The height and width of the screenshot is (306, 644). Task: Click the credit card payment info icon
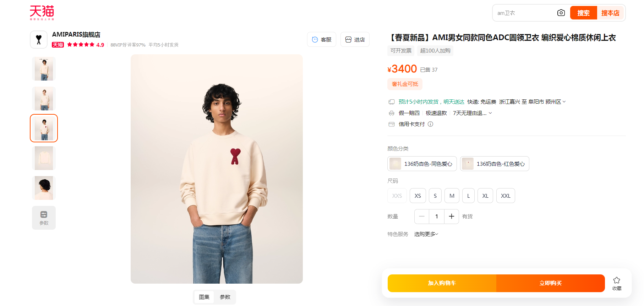[x=431, y=124]
